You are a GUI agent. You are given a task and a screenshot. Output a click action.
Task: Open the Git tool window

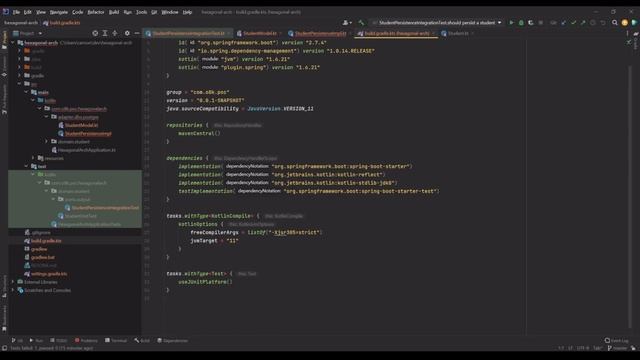[x=17, y=340]
